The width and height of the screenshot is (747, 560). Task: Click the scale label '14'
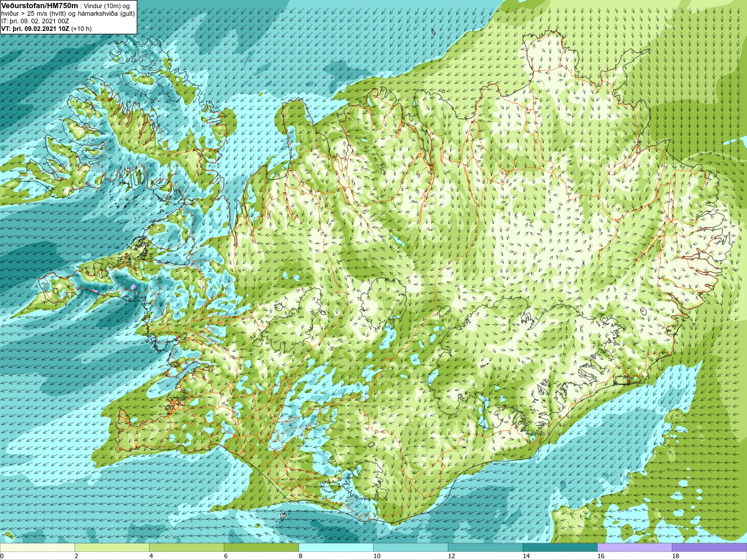(526, 556)
